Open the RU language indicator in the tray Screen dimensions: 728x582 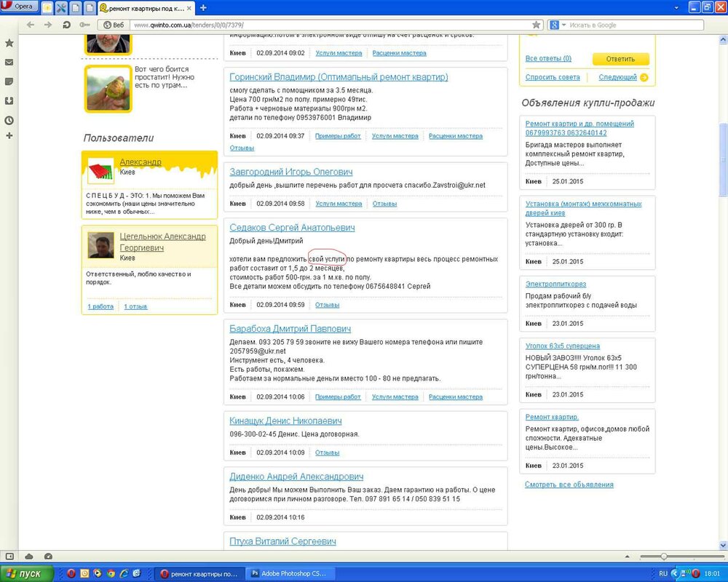(x=664, y=572)
